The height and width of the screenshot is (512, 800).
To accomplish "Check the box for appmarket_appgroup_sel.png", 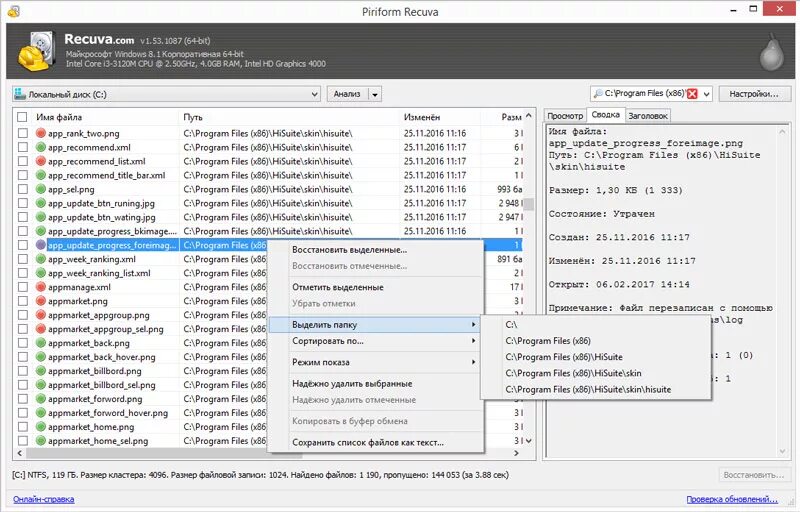I will [x=22, y=329].
